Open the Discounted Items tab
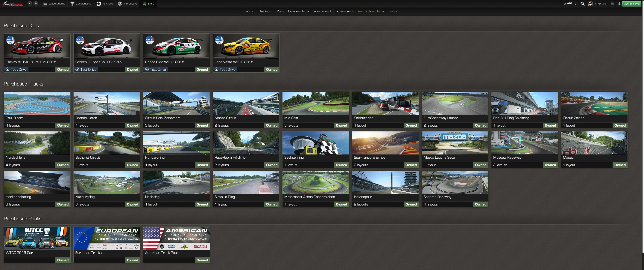Viewport: 644px width, 270px height. click(x=298, y=11)
